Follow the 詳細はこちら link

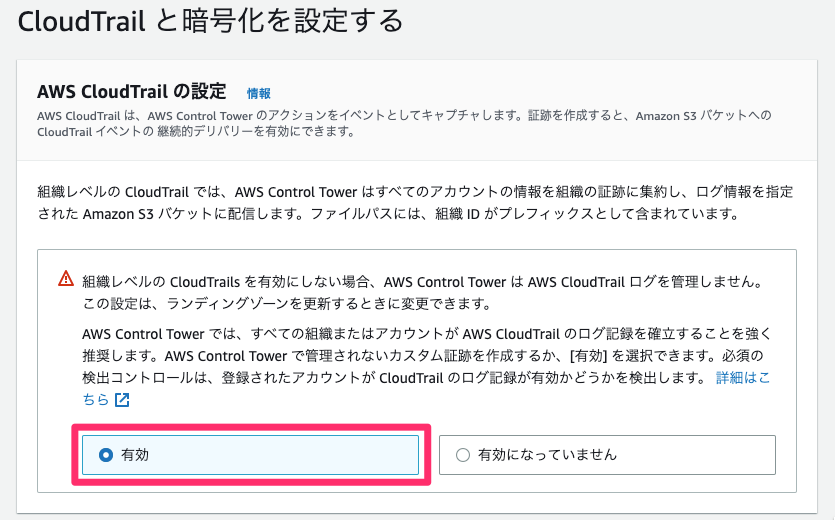click(743, 378)
